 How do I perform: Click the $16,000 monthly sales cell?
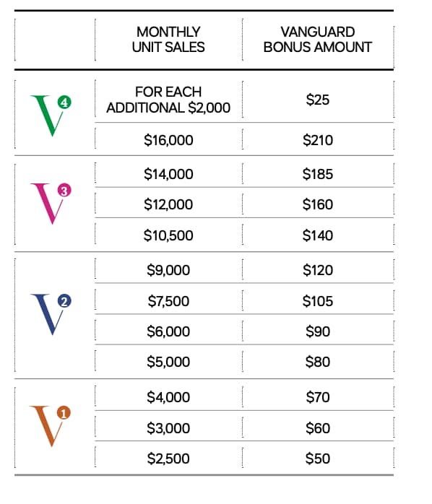[168, 140]
